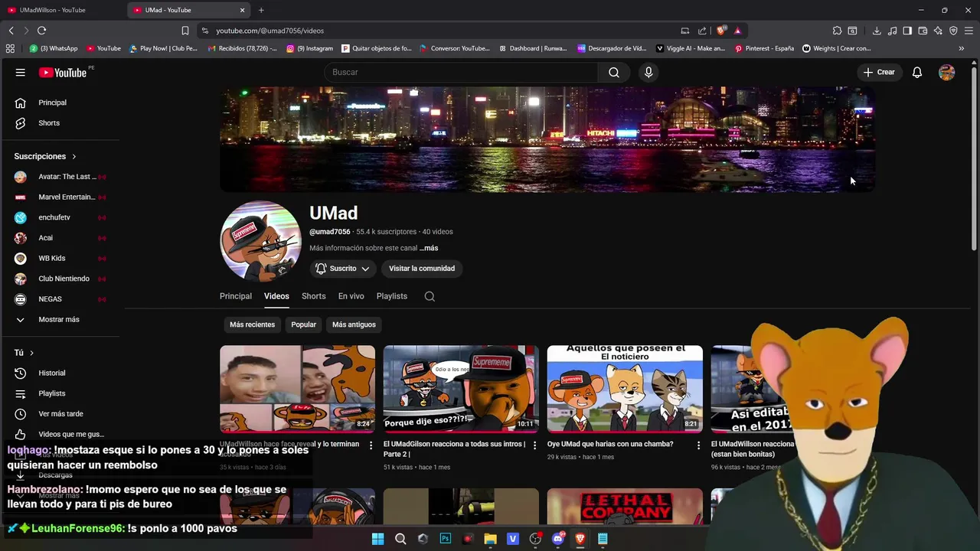Open the Oye UMad chamba thumbnail
The height and width of the screenshot is (551, 980).
click(x=625, y=389)
